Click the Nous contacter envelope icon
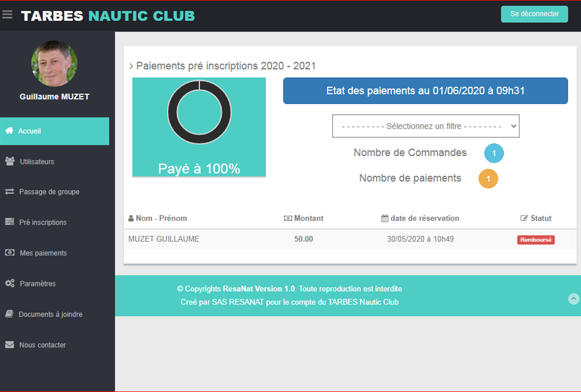The height and width of the screenshot is (392, 581). [x=9, y=345]
